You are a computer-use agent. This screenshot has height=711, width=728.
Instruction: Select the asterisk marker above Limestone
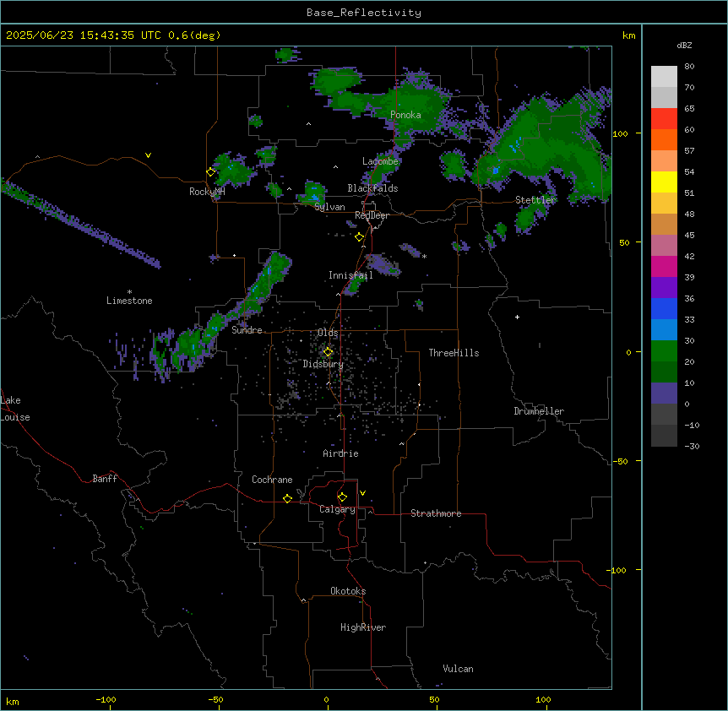tap(129, 292)
